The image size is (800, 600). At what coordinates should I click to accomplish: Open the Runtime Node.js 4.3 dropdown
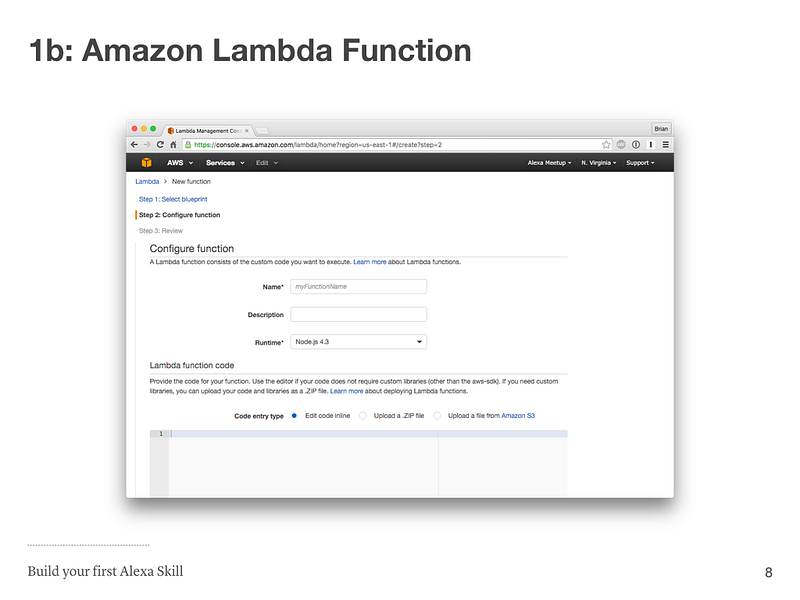click(359, 342)
